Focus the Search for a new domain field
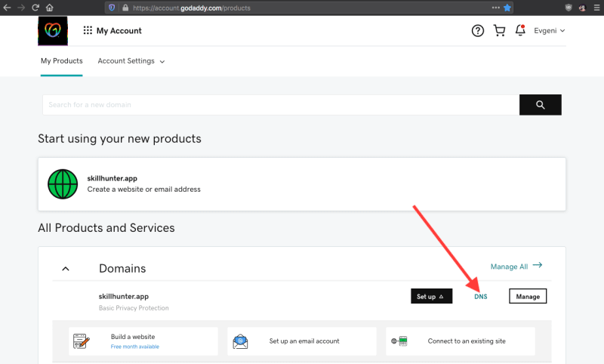The width and height of the screenshot is (604, 364). pyautogui.click(x=281, y=105)
